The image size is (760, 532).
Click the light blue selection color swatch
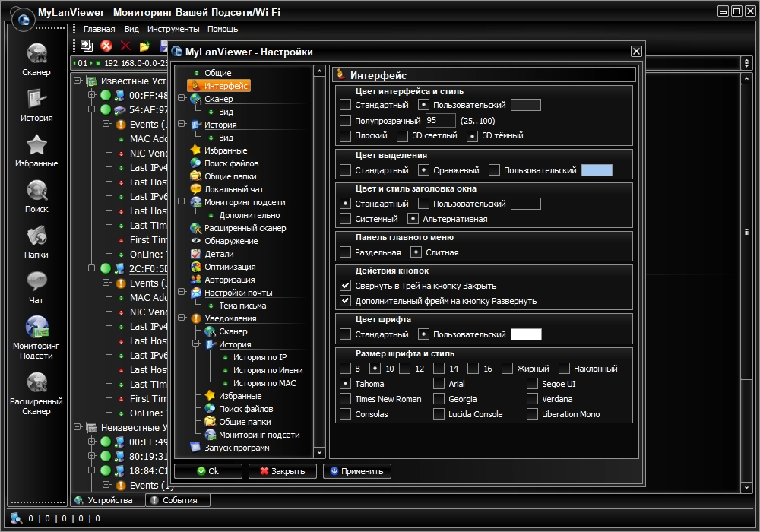click(597, 170)
